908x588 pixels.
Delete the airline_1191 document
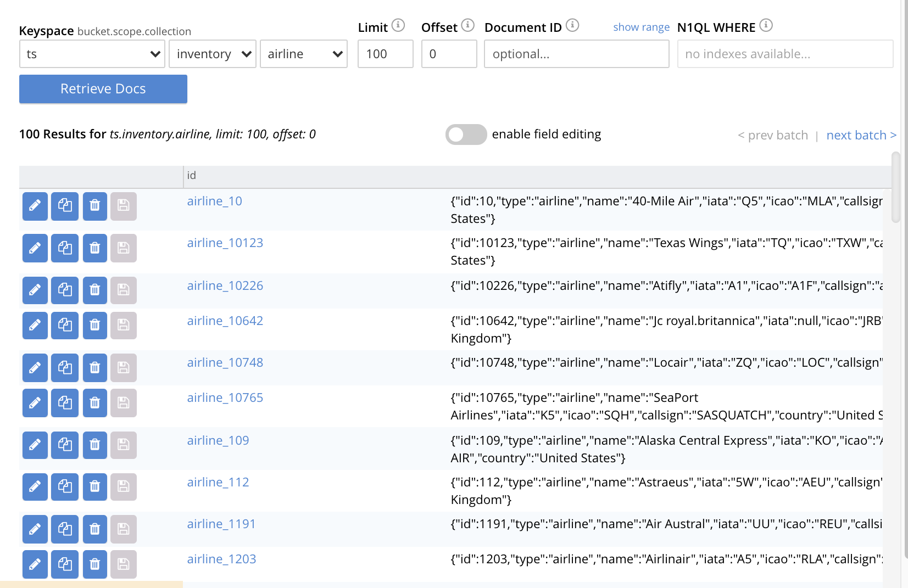click(x=95, y=529)
